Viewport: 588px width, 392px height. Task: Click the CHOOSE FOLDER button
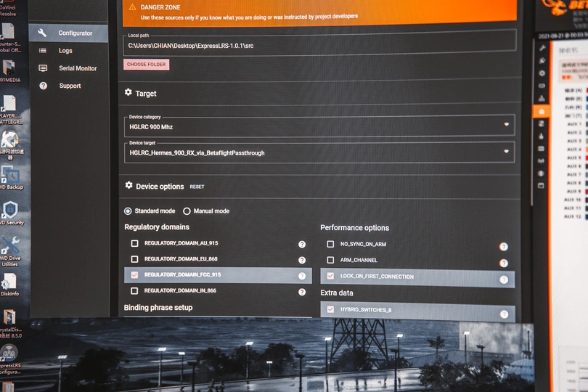[147, 65]
